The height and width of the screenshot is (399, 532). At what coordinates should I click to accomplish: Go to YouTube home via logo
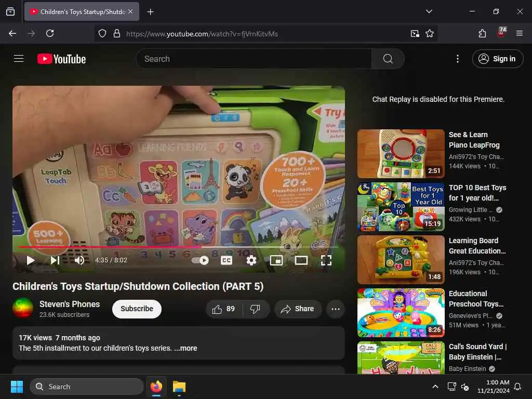61,59
